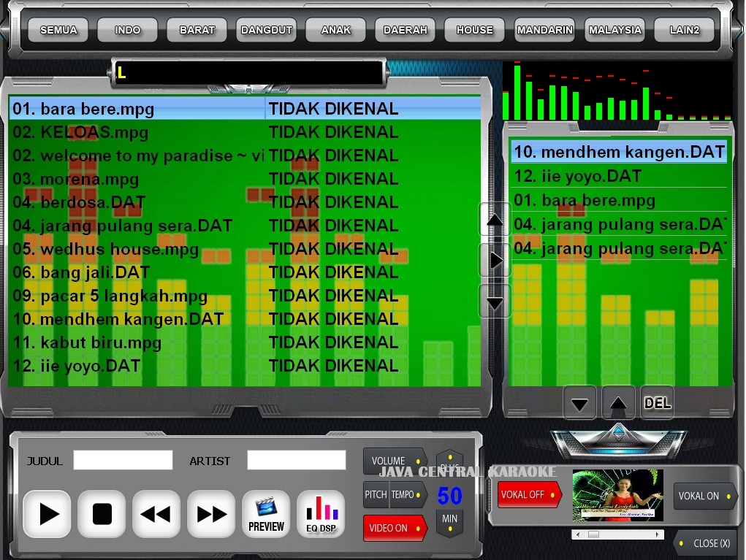Select playlist item 10. mendhem kangen.DAT
This screenshot has width=746, height=560.
pos(619,152)
